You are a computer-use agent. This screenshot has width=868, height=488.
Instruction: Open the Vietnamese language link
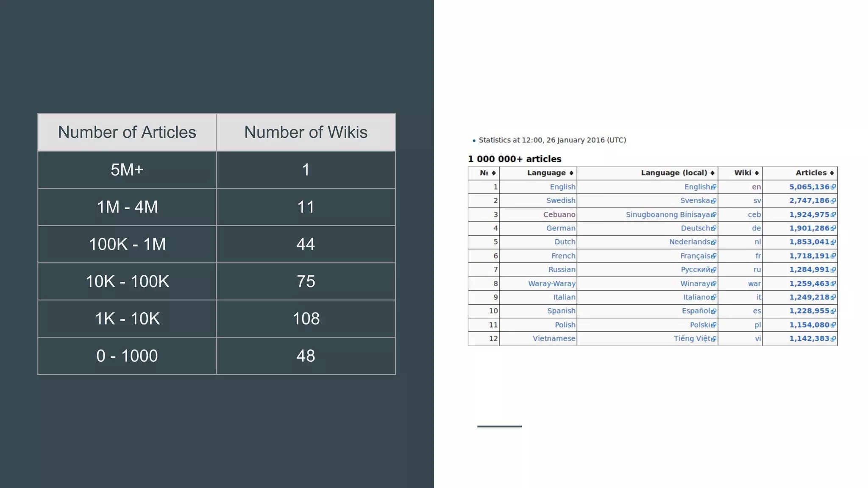[x=554, y=338]
